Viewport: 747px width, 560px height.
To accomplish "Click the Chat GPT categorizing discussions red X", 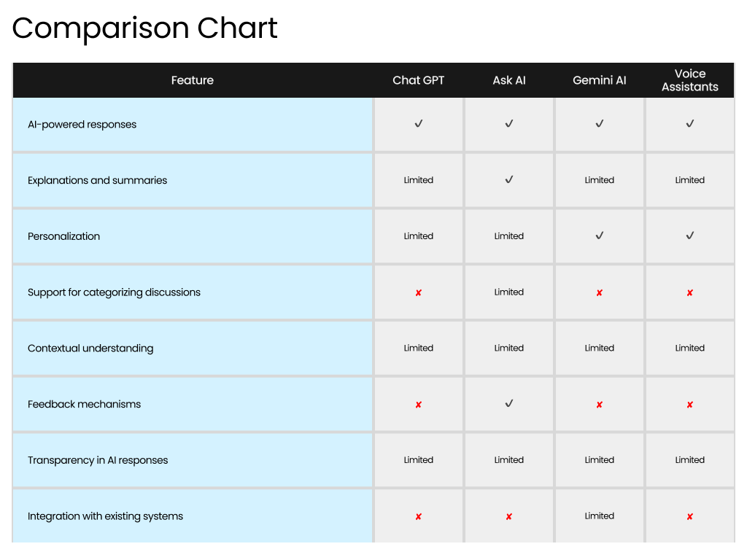I will pos(419,292).
